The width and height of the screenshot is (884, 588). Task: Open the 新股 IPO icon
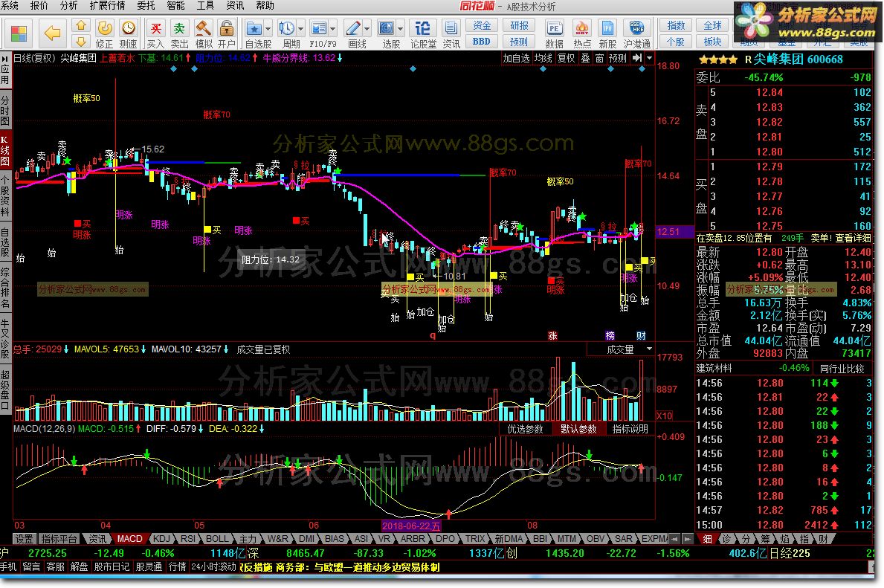(607, 34)
